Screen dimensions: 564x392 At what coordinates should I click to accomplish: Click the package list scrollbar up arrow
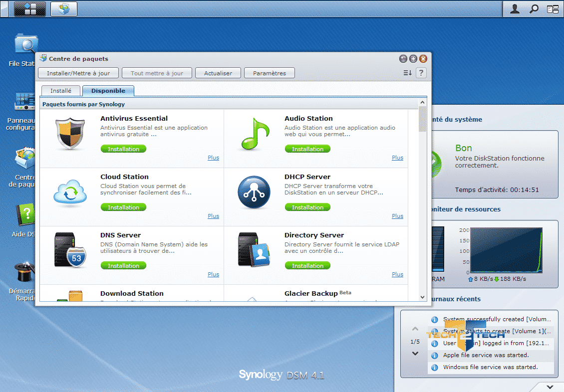click(423, 102)
